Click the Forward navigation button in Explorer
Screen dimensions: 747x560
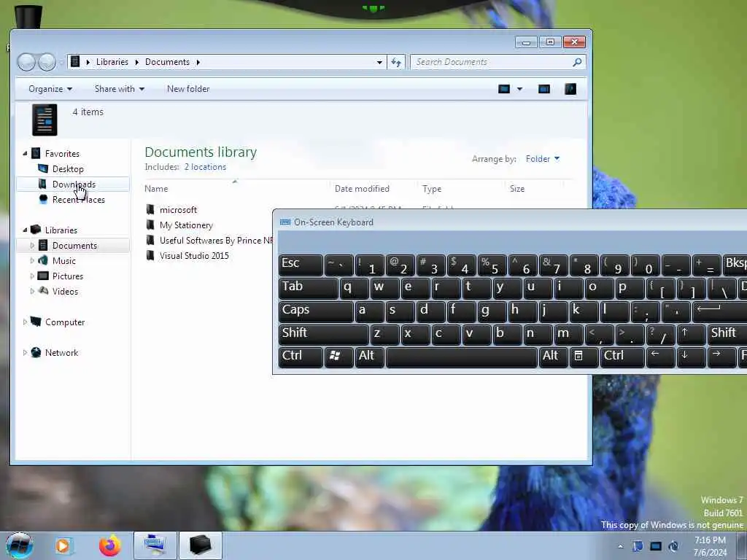coord(47,62)
